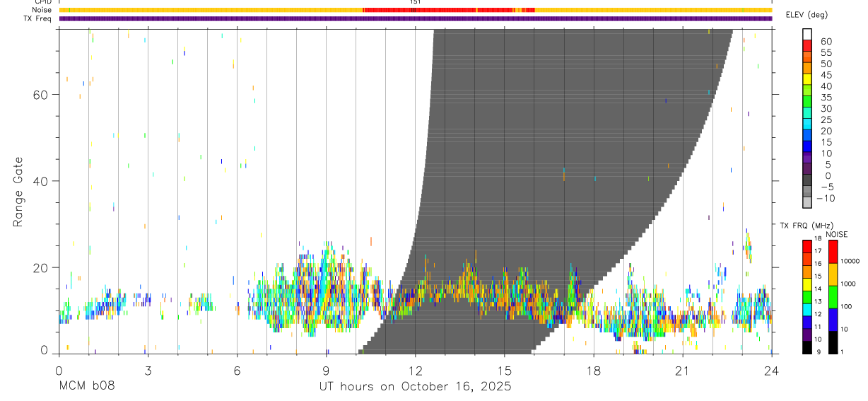Image resolution: width=868 pixels, height=401 pixels.
Task: Click the '151' CPID value above the plot
Action: click(x=416, y=2)
